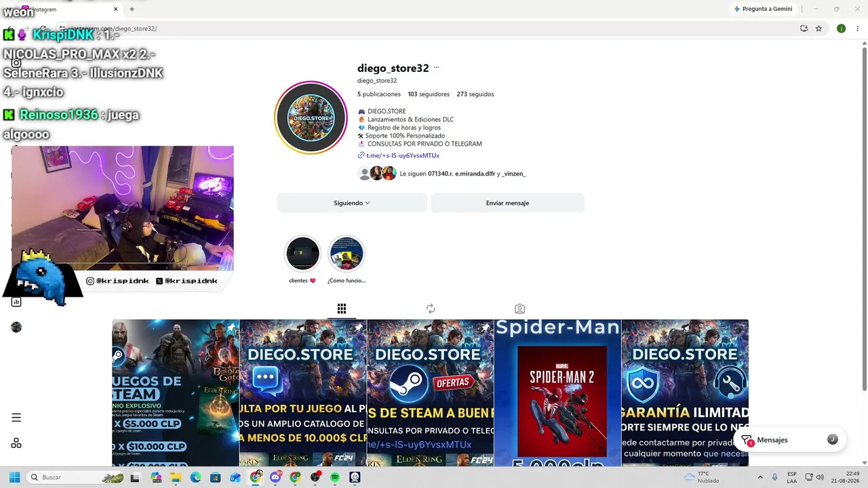
Task: Open the Chrome three-dot menu
Action: coord(857,28)
